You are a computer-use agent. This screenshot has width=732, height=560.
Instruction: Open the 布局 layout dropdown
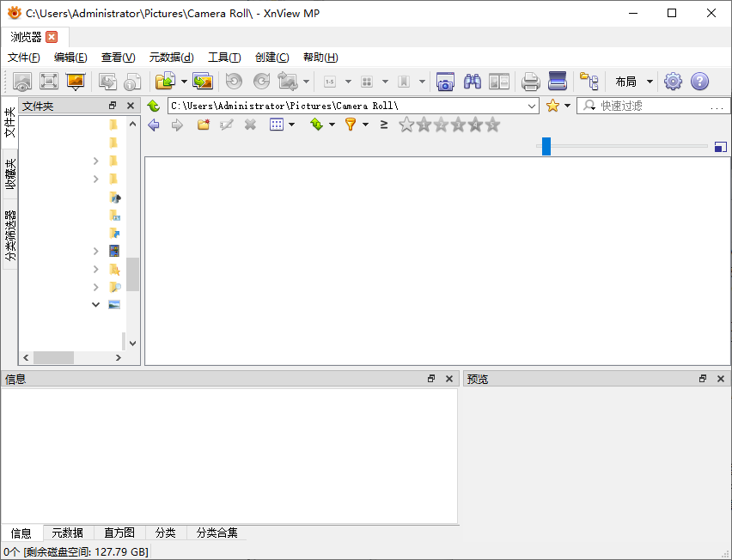click(633, 82)
